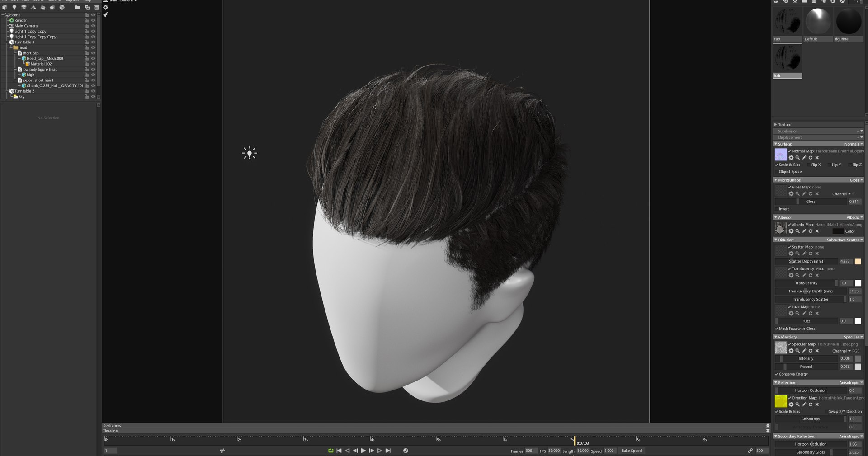
Task: Lock the Sky object in the scene tree
Action: 87,96
